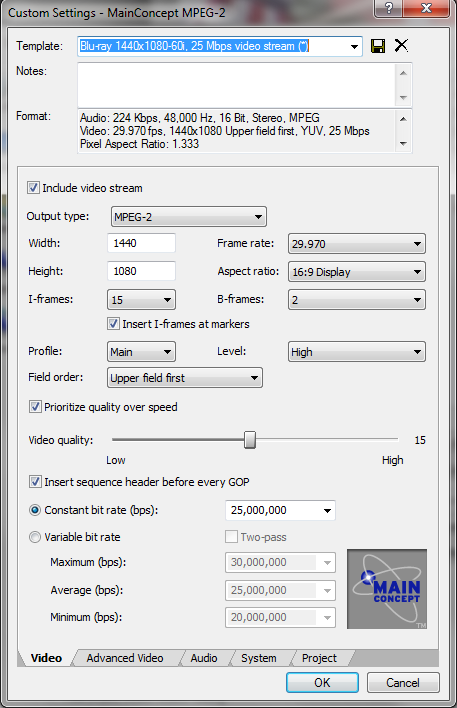457x708 pixels.
Task: Click the Minimum (bps) dropdown
Action: 280,617
